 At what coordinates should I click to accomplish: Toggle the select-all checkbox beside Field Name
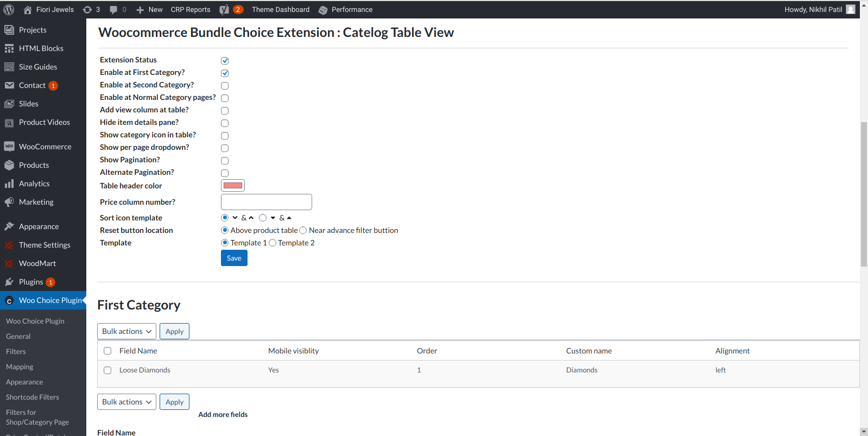pos(107,351)
